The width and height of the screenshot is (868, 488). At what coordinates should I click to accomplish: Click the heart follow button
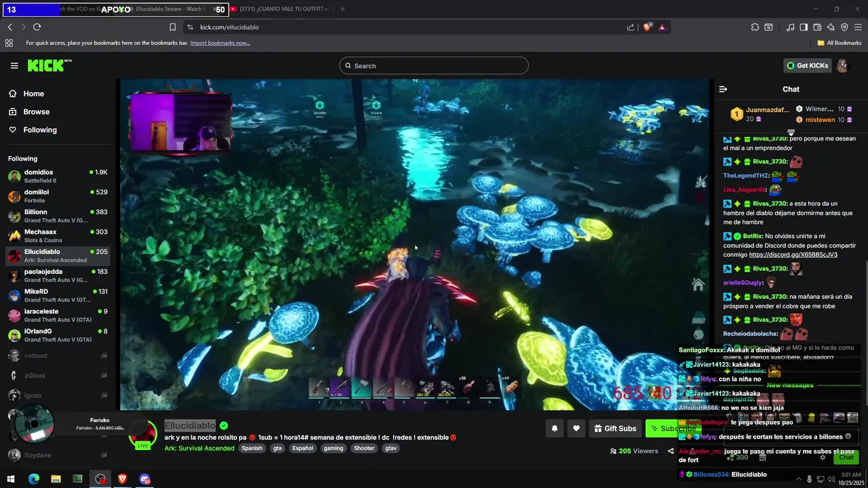point(576,428)
